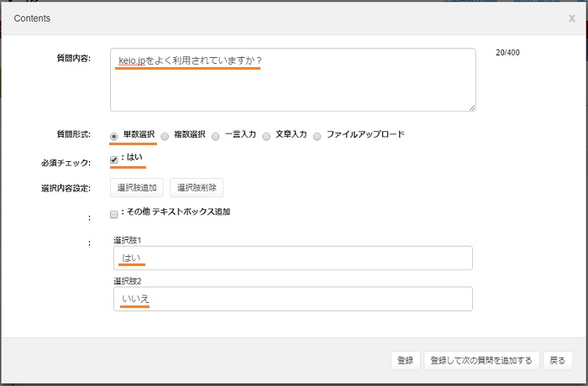The height and width of the screenshot is (386, 588).
Task: Switch question format to 文章入力
Action: (267, 136)
